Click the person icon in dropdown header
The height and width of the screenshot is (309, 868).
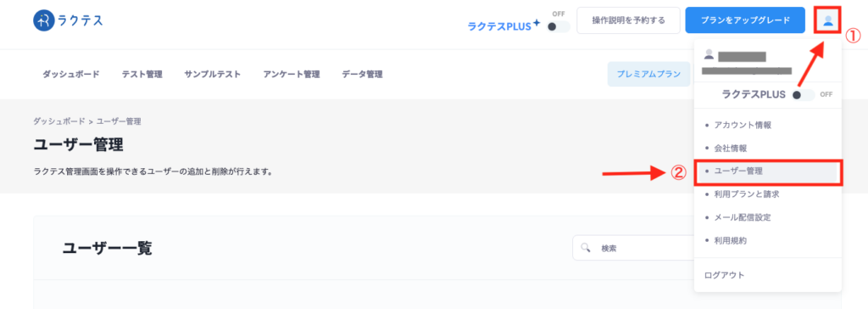[x=708, y=54]
